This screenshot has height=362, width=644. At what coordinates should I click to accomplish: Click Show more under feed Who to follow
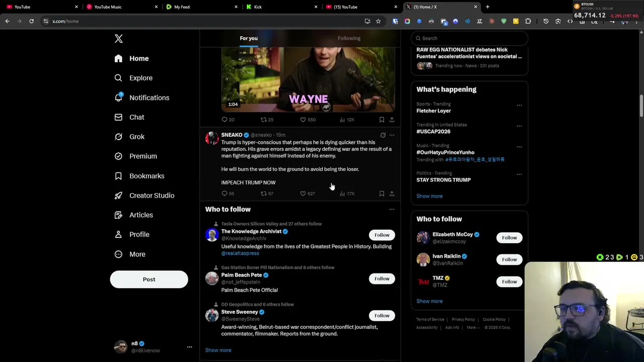218,350
